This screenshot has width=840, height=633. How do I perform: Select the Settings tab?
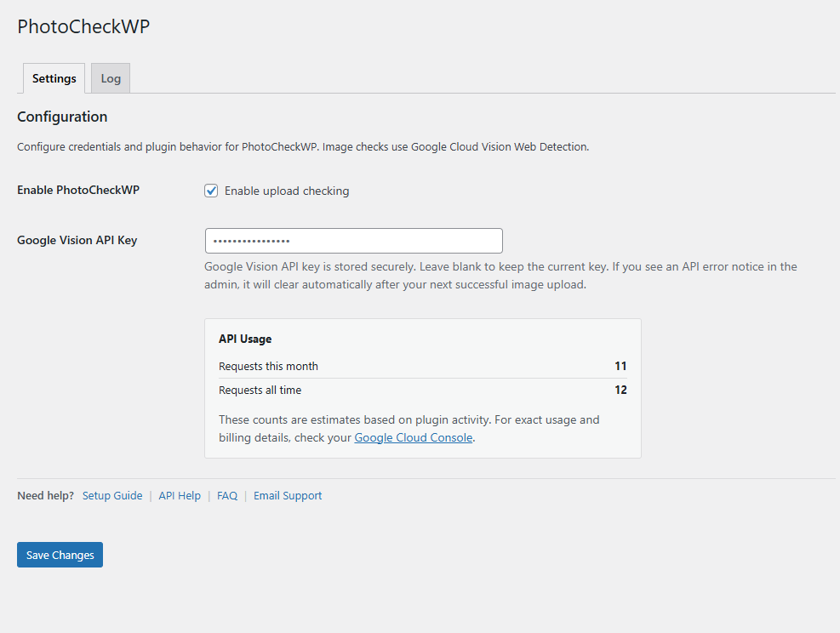pyautogui.click(x=54, y=78)
